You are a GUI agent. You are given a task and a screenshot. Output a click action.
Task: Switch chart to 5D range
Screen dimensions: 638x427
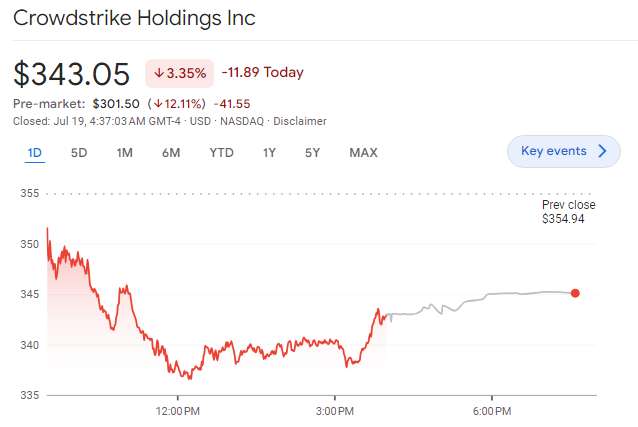tap(79, 152)
